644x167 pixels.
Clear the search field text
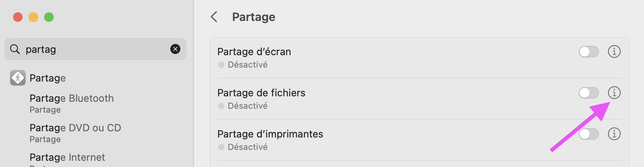[175, 49]
